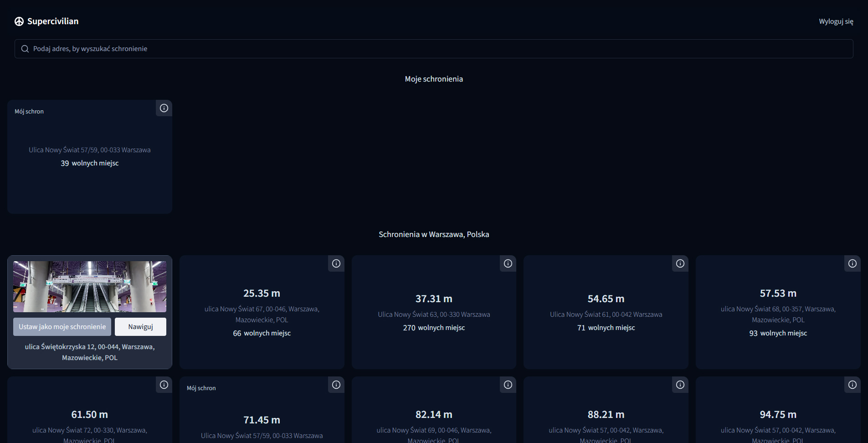Open info icon on 37.31 m shelter card
Viewport: 868px width, 443px height.
point(508,263)
